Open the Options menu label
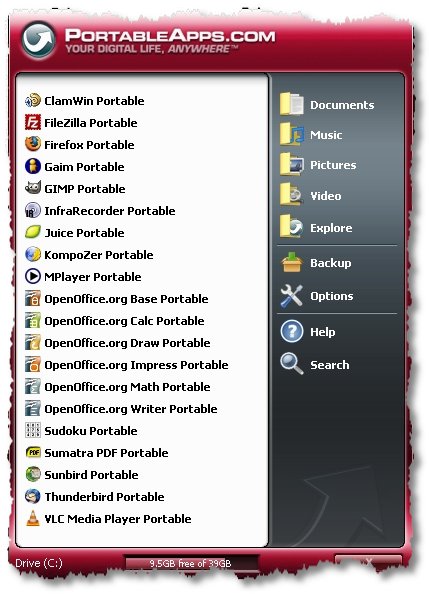Image resolution: width=429 pixels, height=594 pixels. (x=332, y=296)
